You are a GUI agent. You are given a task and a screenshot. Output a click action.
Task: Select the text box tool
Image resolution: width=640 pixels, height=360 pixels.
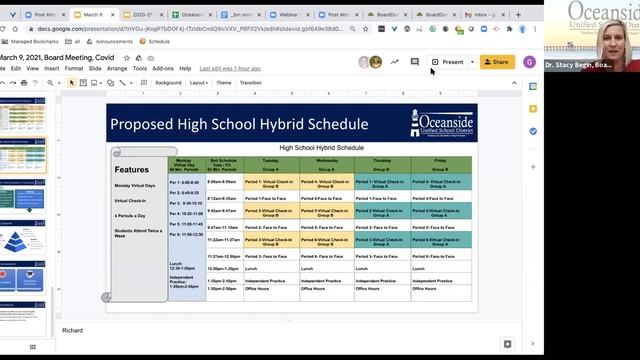[83, 83]
